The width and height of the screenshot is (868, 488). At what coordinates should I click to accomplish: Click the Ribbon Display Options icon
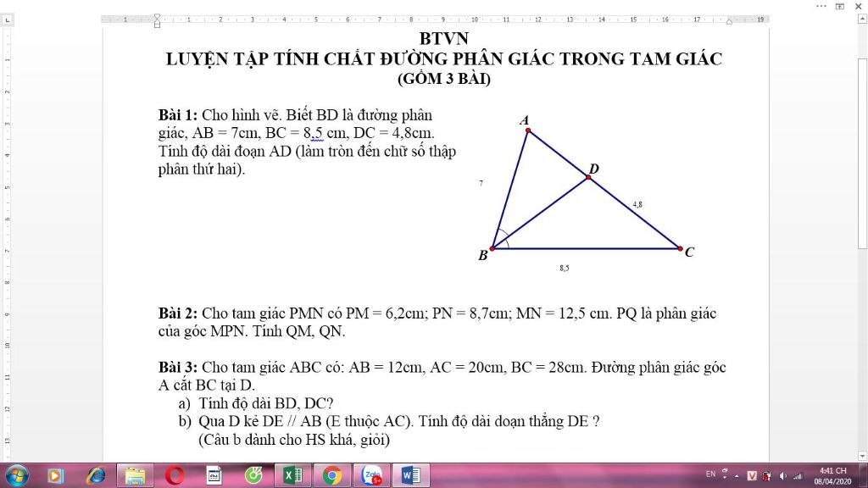click(x=840, y=6)
